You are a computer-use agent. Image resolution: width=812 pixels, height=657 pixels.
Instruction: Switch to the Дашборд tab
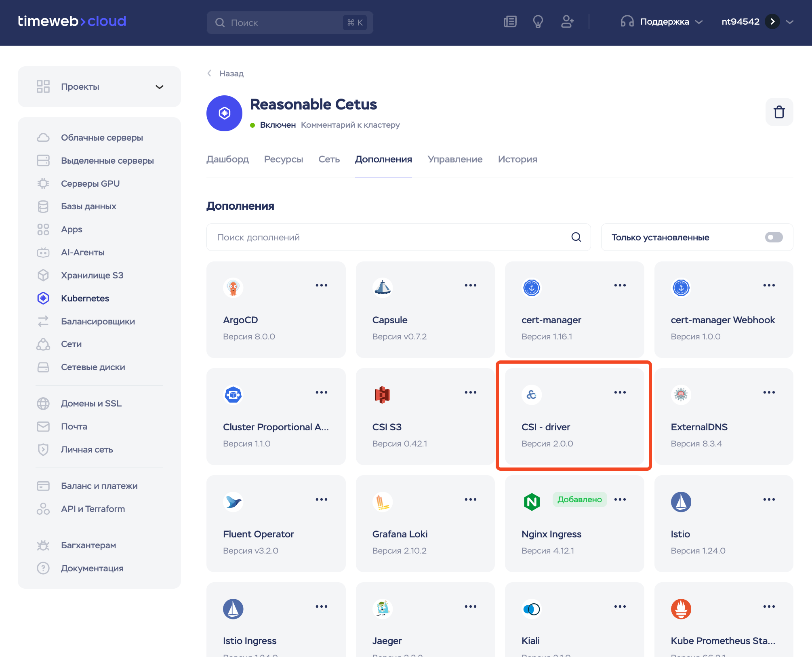[227, 159]
